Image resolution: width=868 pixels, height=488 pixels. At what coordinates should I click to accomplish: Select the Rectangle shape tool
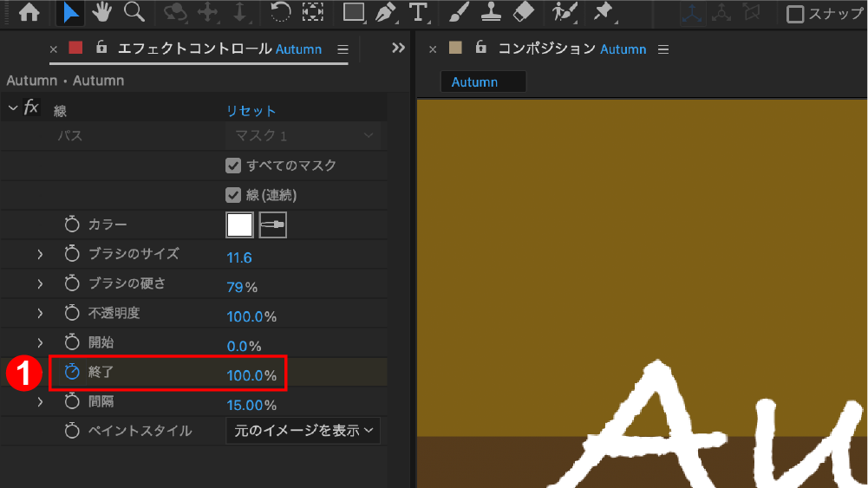354,13
